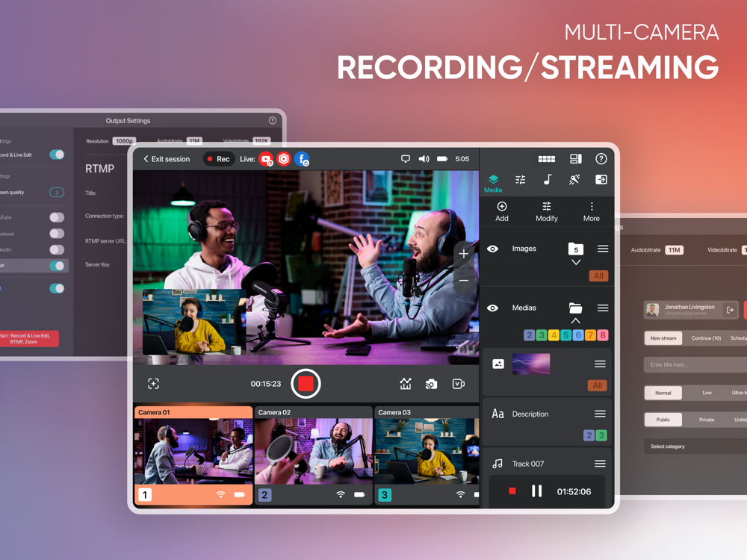Open Select category dropdown
Viewport: 747px width, 560px height.
point(695,447)
